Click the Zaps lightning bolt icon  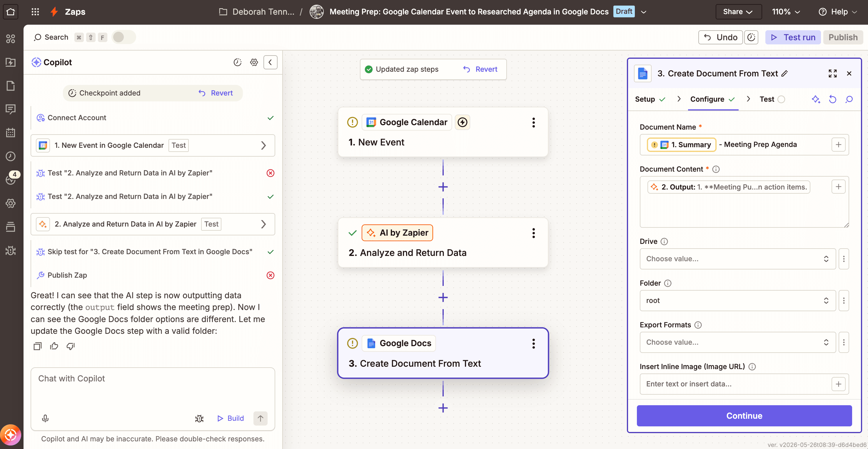click(54, 12)
